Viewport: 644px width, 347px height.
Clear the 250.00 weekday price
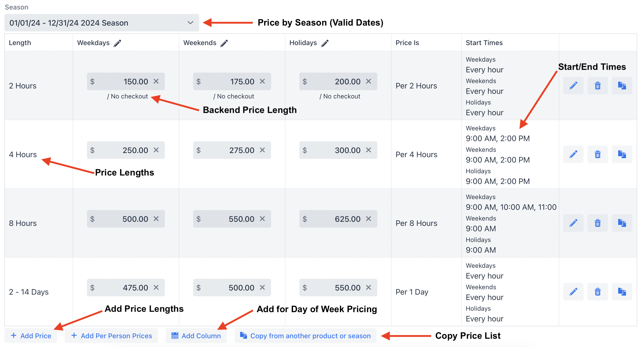pyautogui.click(x=156, y=150)
